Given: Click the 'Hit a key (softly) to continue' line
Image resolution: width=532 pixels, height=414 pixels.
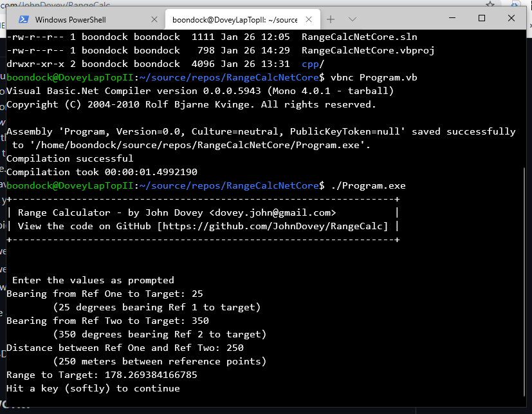Looking at the screenshot, I should click(x=93, y=388).
